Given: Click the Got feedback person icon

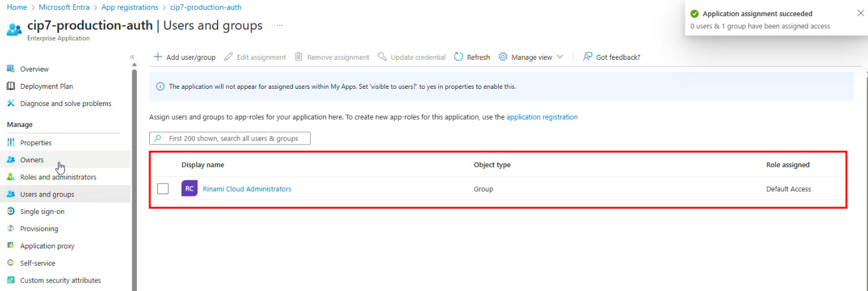Looking at the screenshot, I should (588, 57).
